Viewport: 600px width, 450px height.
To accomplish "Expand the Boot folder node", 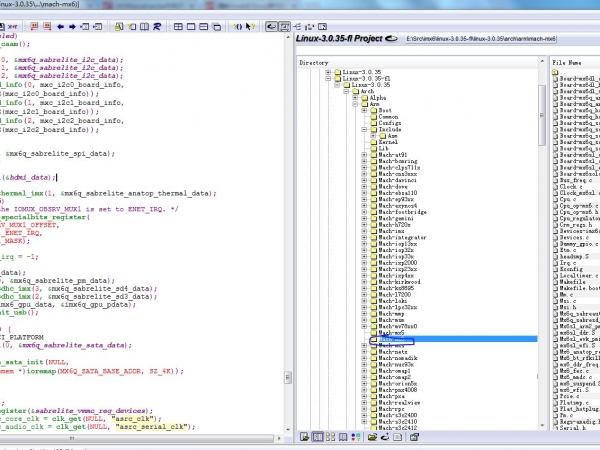I will [x=364, y=109].
